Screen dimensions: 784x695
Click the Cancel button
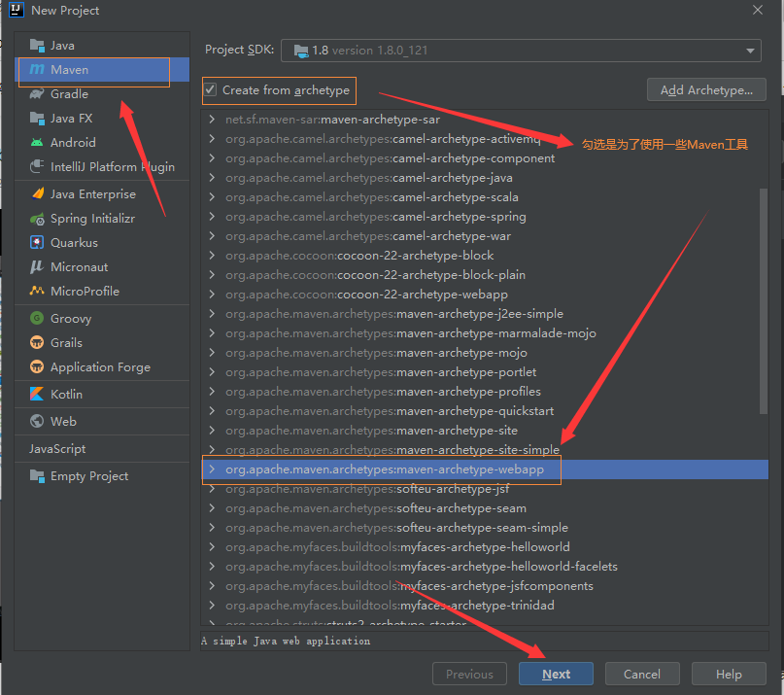[642, 674]
